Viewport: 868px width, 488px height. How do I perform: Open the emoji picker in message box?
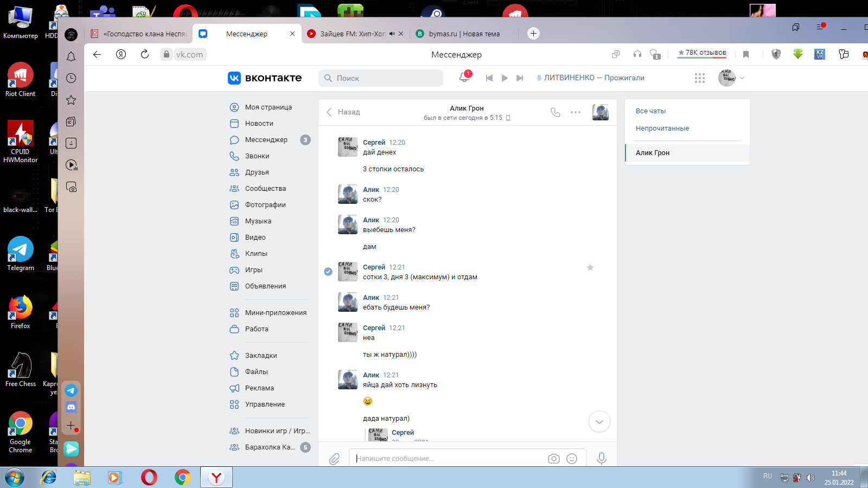click(x=572, y=459)
